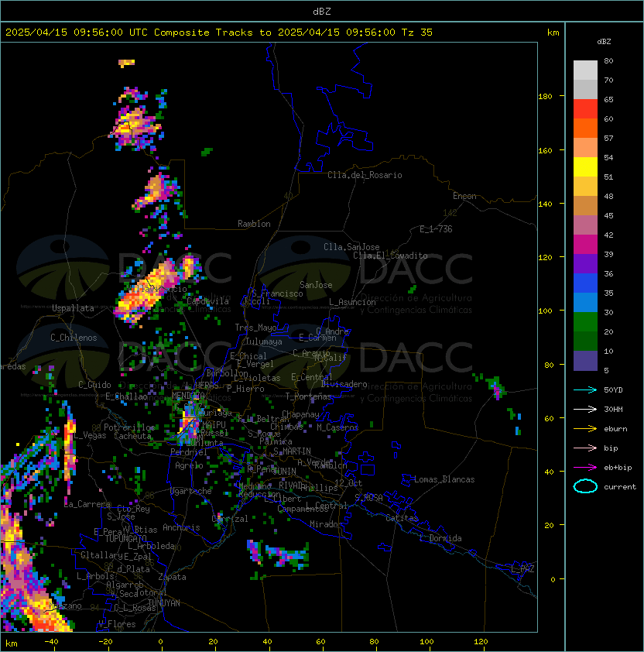Pick the light grey swatch below 80
The image size is (644, 652).
(x=585, y=70)
